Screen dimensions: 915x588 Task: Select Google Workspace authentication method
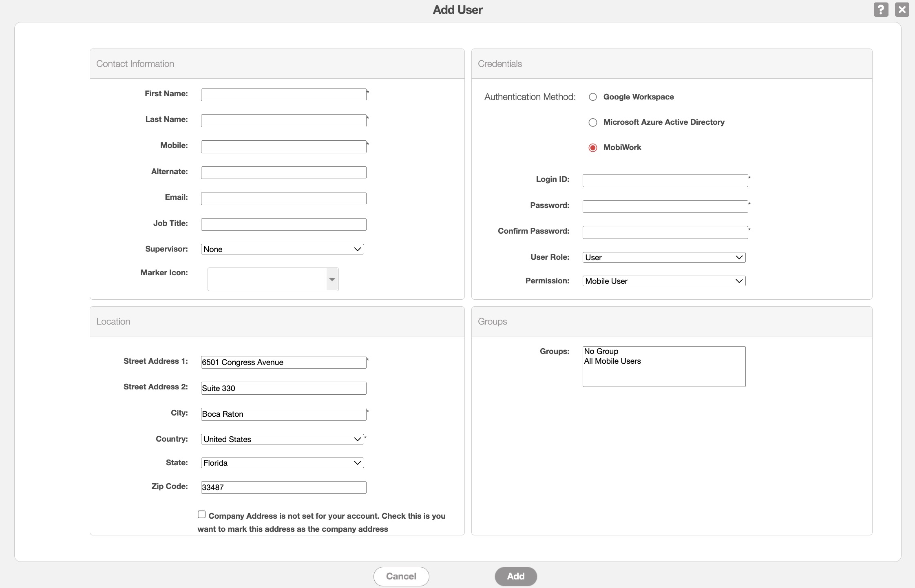(593, 97)
